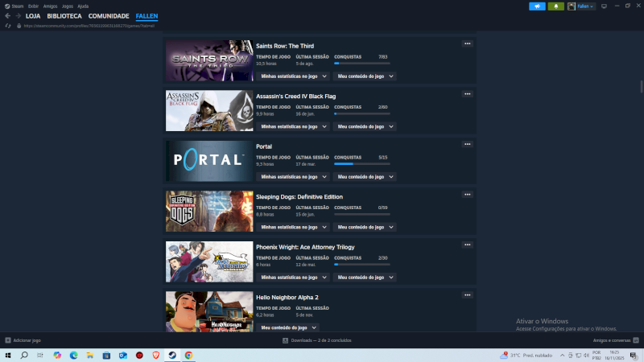The width and height of the screenshot is (644, 362).
Task: Click Adicionar jogo label
Action: pyautogui.click(x=27, y=340)
